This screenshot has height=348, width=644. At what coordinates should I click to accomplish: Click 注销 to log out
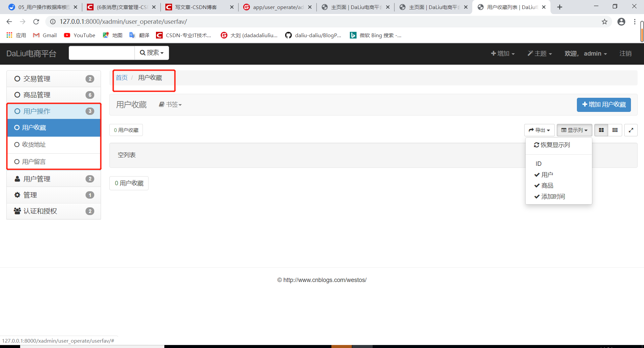(x=625, y=54)
